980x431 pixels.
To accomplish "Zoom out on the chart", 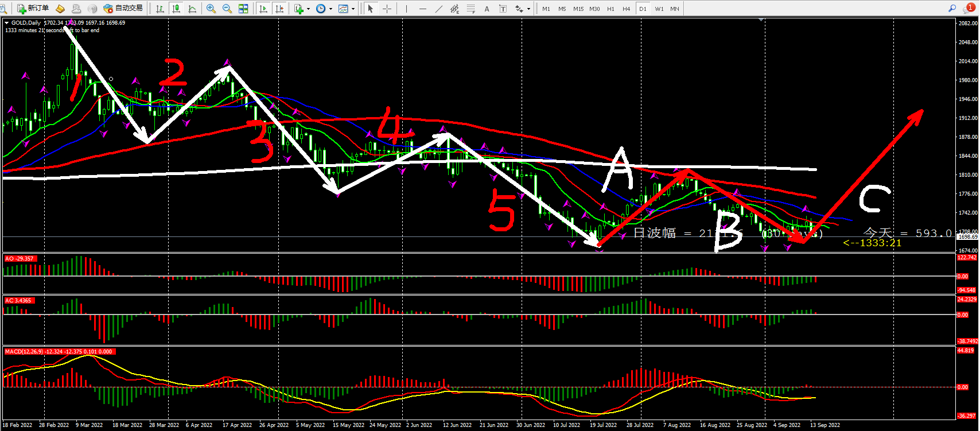I will tap(227, 9).
